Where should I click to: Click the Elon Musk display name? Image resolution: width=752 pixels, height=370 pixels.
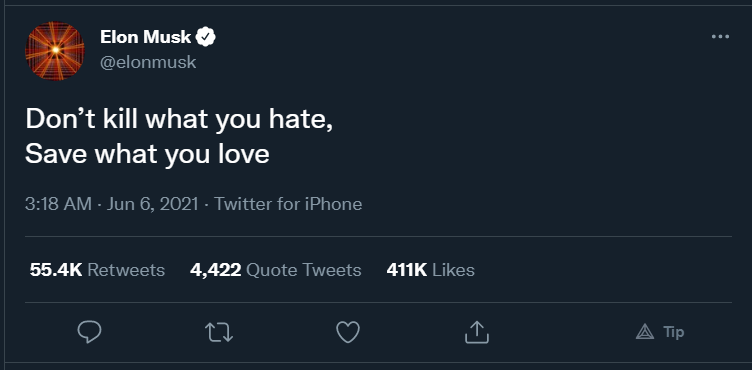click(x=146, y=37)
